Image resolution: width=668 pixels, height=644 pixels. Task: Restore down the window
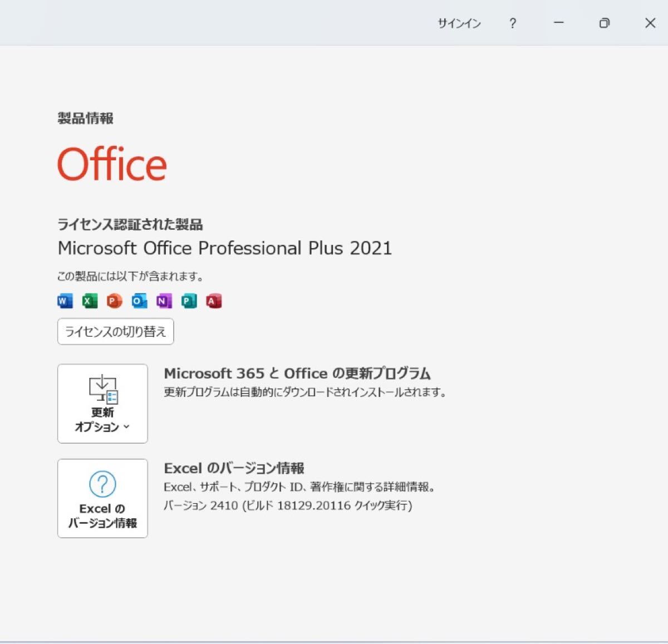click(604, 23)
